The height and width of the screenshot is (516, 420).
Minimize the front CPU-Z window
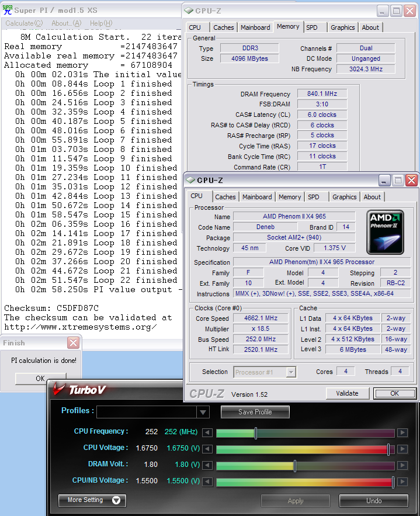[384, 180]
